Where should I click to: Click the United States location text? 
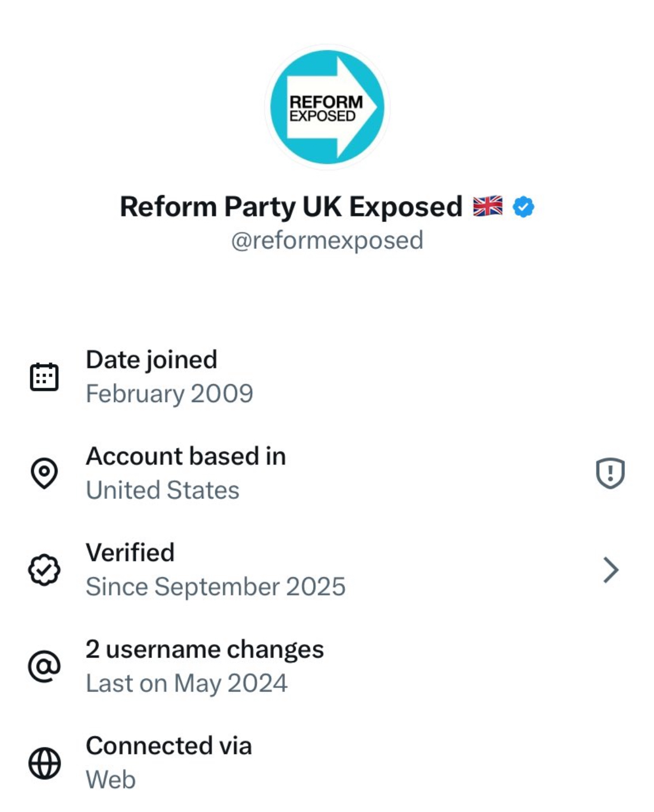click(x=163, y=490)
